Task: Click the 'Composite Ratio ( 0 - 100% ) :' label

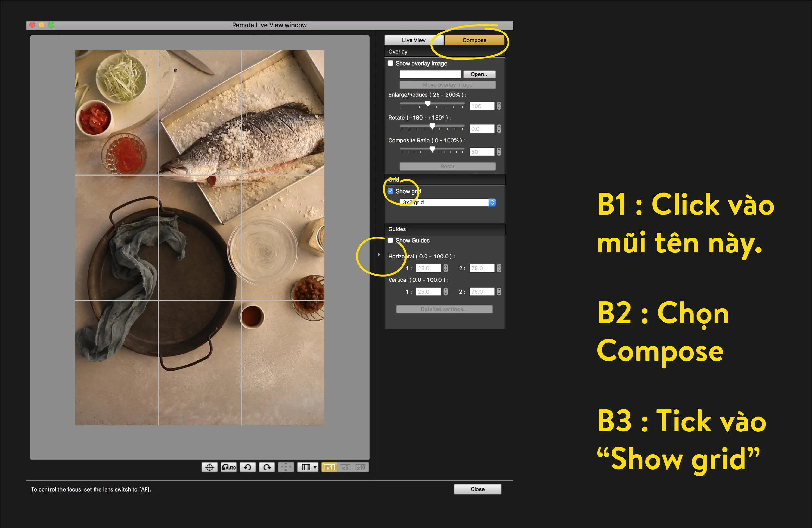Action: [427, 140]
